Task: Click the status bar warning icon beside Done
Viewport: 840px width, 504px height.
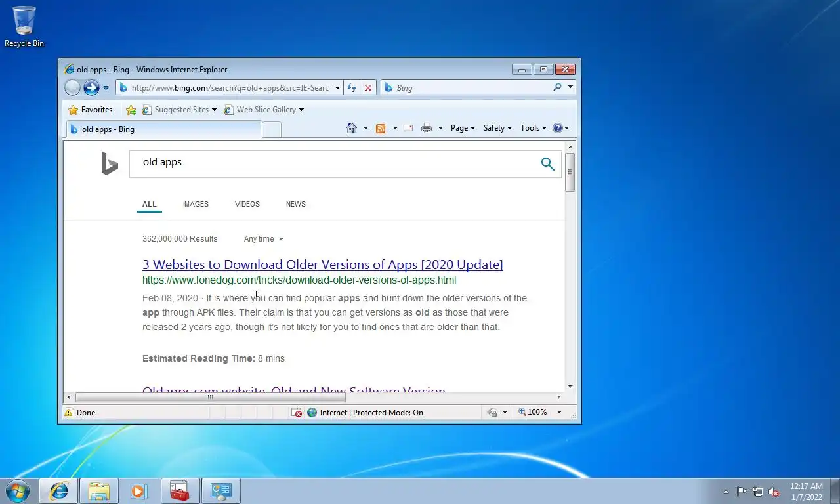Action: 69,413
